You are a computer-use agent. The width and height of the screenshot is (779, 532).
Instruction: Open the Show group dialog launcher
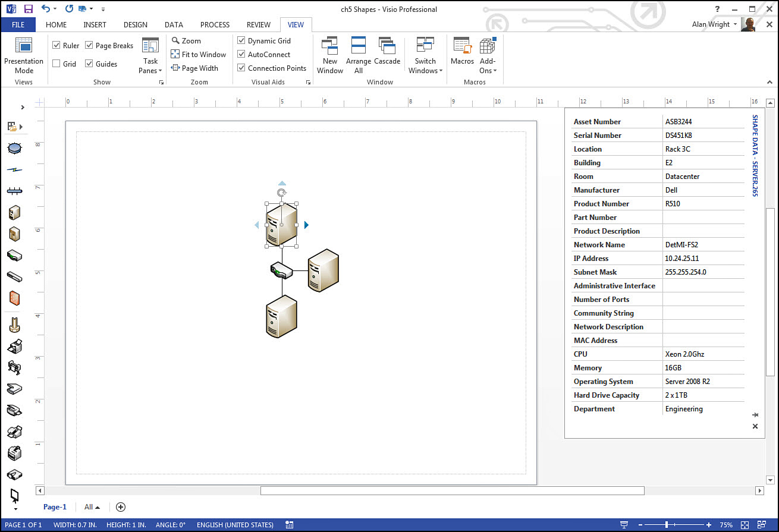point(161,83)
